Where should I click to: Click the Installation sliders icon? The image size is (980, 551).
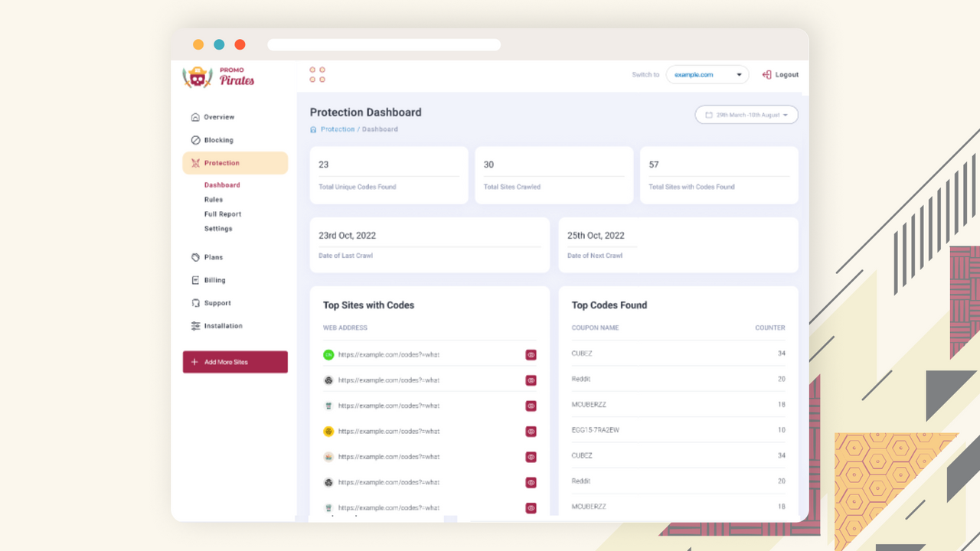pyautogui.click(x=195, y=325)
